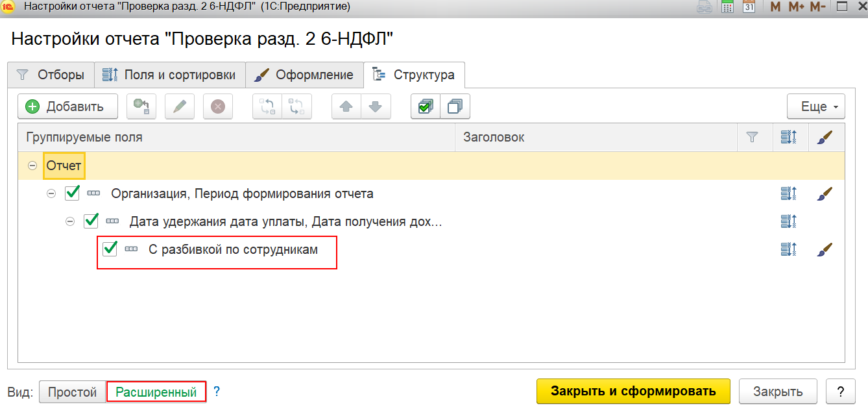Click the Заголовок column header
The width and height of the screenshot is (868, 409).
tap(494, 137)
